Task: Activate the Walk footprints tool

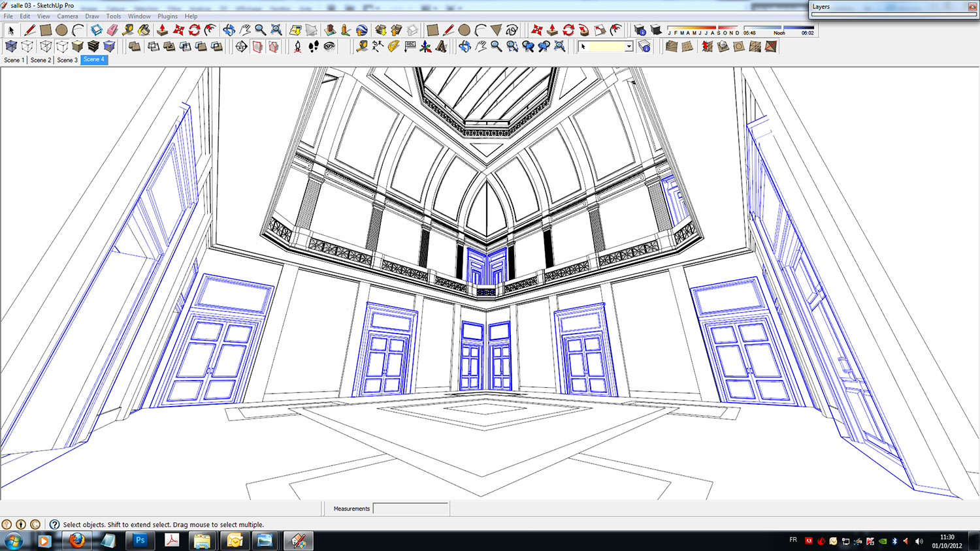Action: pos(314,46)
